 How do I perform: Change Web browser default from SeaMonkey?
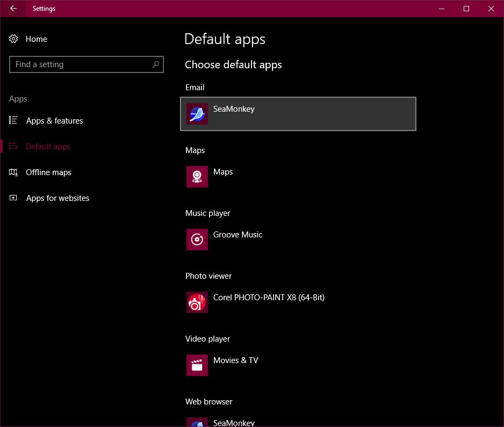click(234, 422)
